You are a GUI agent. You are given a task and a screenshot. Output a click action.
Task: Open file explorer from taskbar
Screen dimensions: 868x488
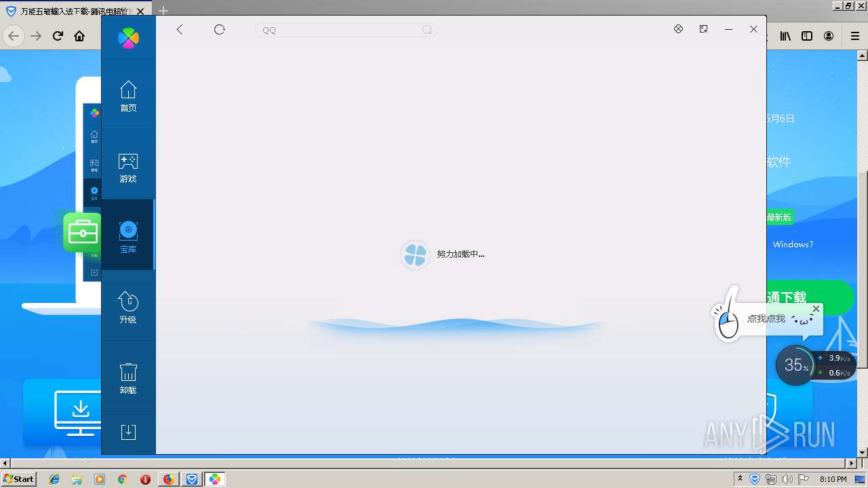tap(77, 479)
